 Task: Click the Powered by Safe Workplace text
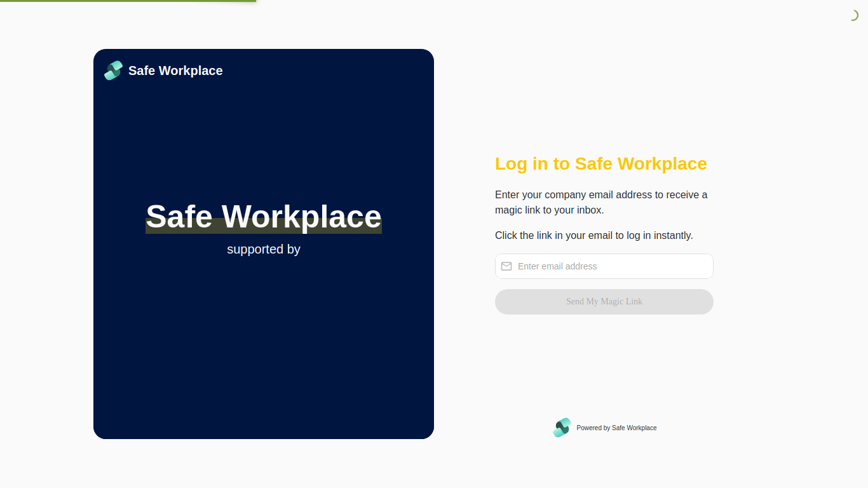point(616,428)
